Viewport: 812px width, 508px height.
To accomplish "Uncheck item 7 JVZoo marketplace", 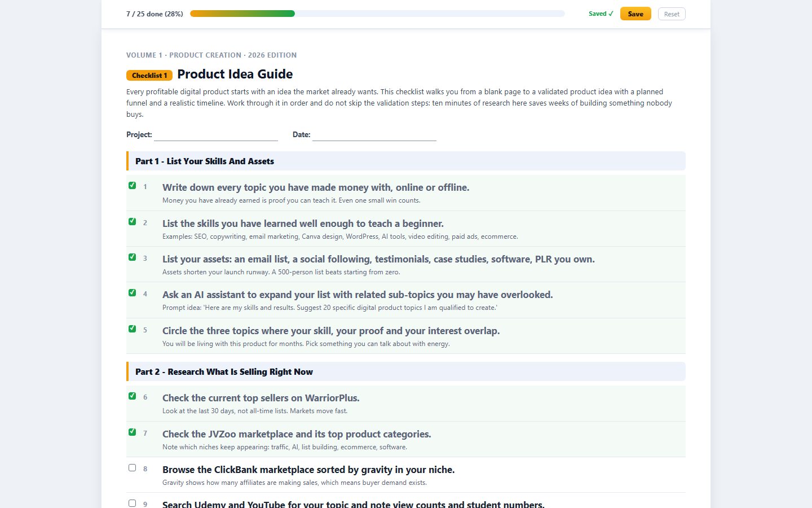I will tap(132, 432).
